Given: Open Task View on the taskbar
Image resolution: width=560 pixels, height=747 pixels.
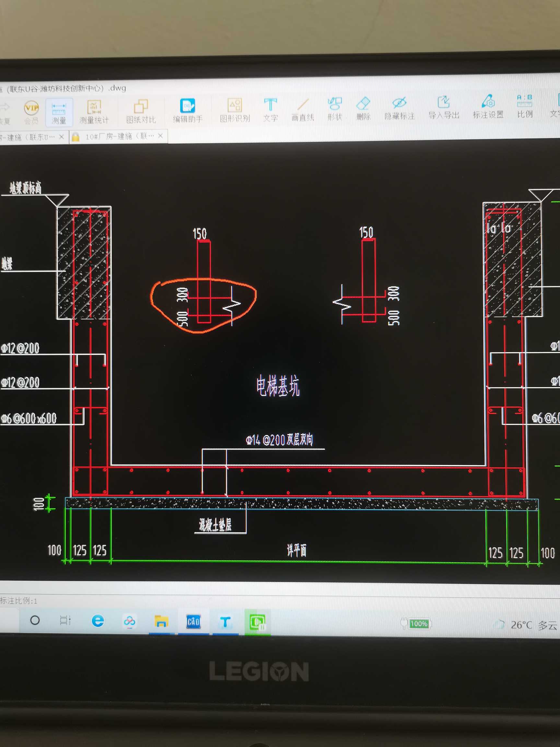Looking at the screenshot, I should click(65, 621).
